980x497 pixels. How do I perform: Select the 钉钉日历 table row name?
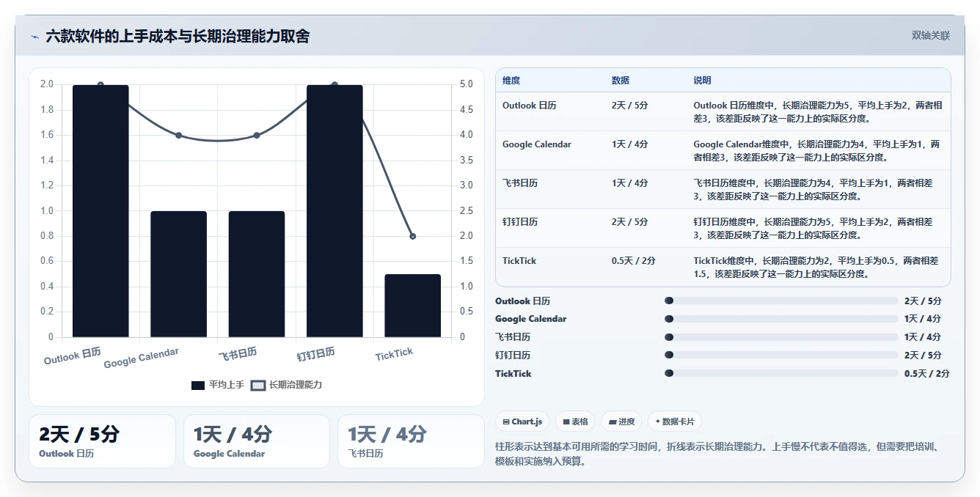pyautogui.click(x=520, y=222)
